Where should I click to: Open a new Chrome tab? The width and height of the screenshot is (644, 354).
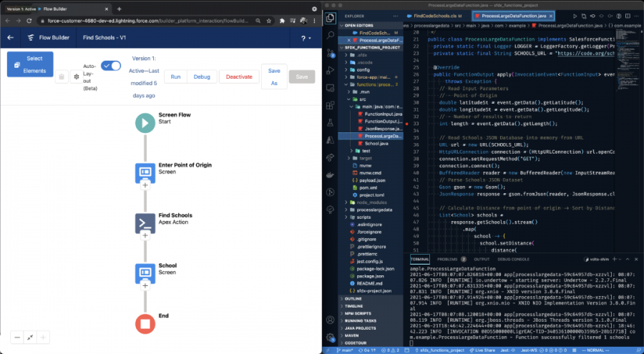tap(119, 9)
